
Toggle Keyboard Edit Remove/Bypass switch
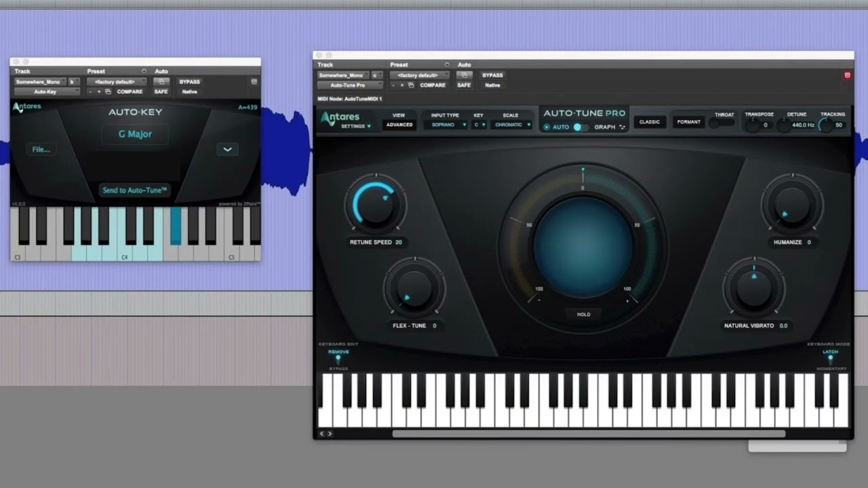tap(338, 360)
